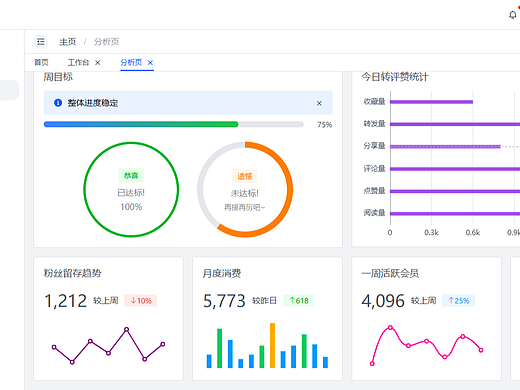Viewport: 520px width, 390px height.
Task: Click the 主页 breadcrumb link
Action: (68, 42)
